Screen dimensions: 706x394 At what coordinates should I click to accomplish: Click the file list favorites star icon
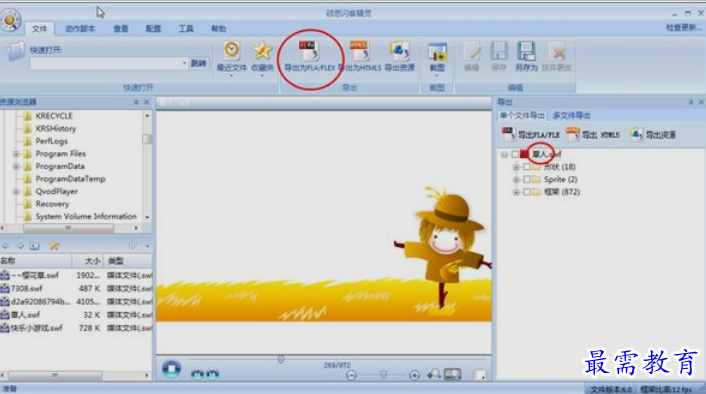[54, 245]
